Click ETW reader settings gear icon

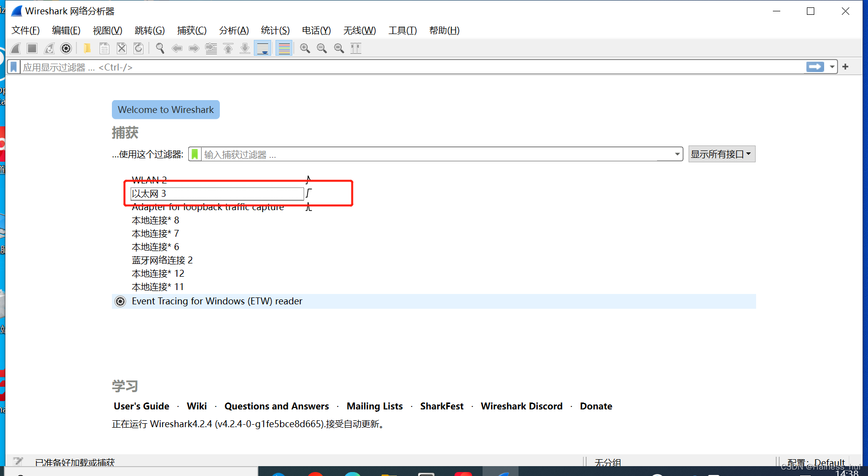(x=120, y=301)
